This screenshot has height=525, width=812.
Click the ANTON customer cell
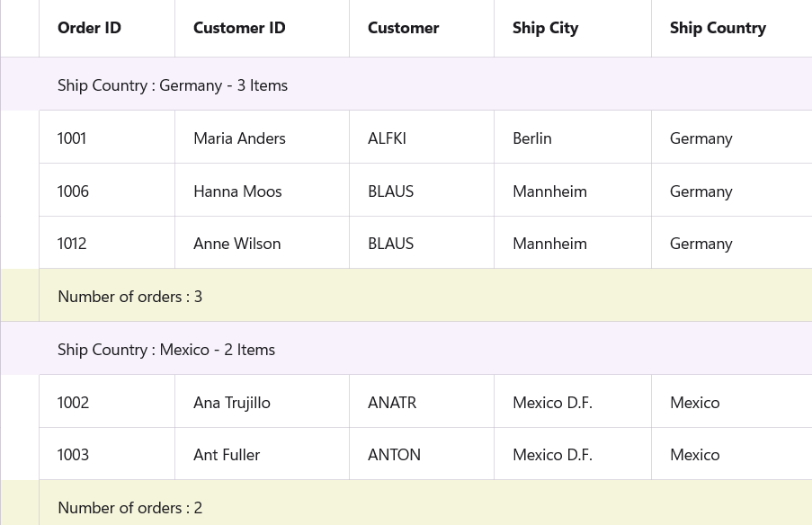click(394, 454)
